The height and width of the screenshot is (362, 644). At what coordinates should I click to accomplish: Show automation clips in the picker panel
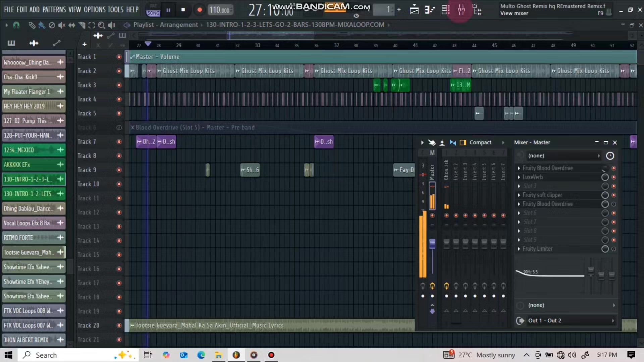click(x=56, y=43)
